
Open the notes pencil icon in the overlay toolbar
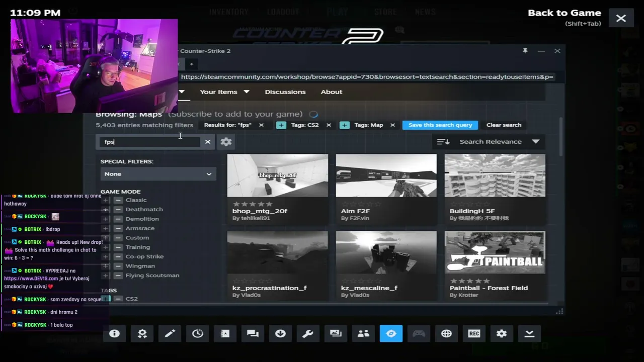[x=170, y=333]
